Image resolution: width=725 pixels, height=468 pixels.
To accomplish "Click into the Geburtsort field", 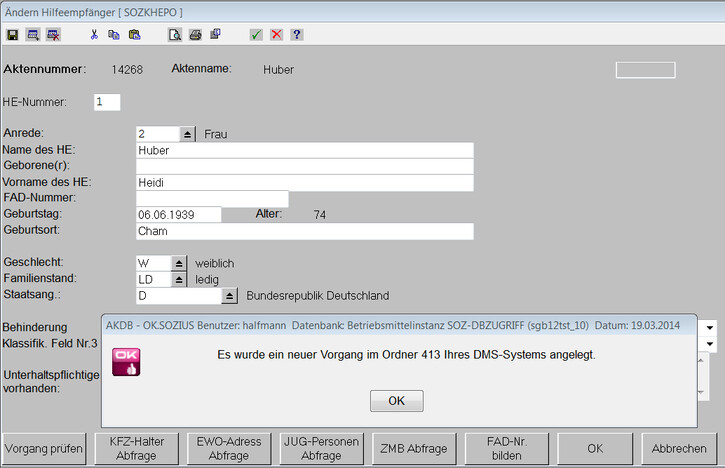I will (304, 231).
